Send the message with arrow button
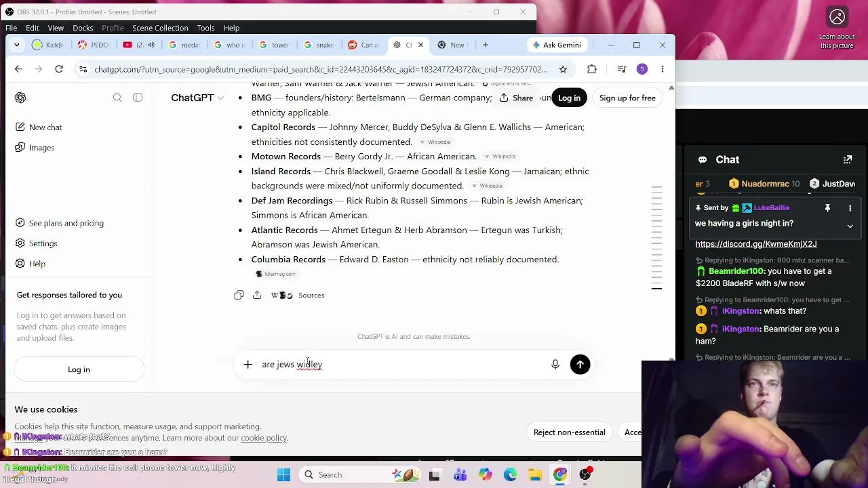 point(580,365)
